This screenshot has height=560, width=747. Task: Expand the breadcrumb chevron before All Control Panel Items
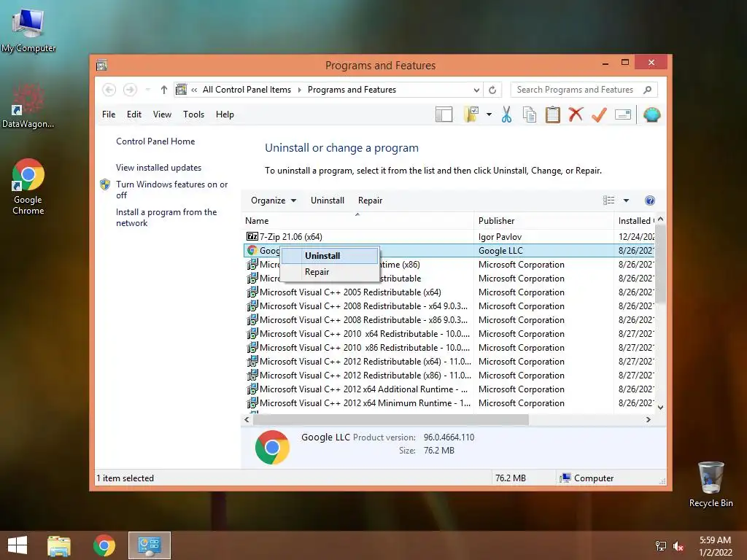point(194,90)
